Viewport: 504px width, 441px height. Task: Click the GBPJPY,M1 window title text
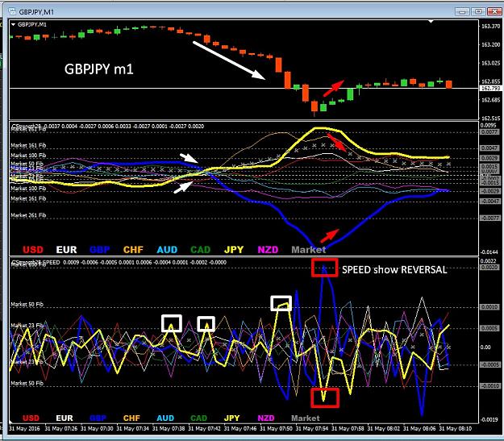point(36,12)
